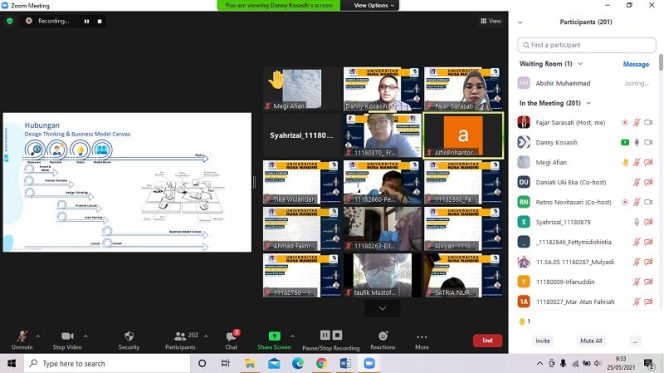Stop recording using top-left stop icon
This screenshot has width=664, height=373.
(100, 21)
